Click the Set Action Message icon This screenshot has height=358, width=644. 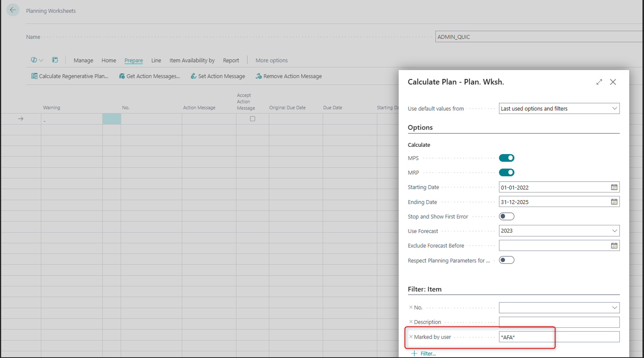[x=194, y=76]
